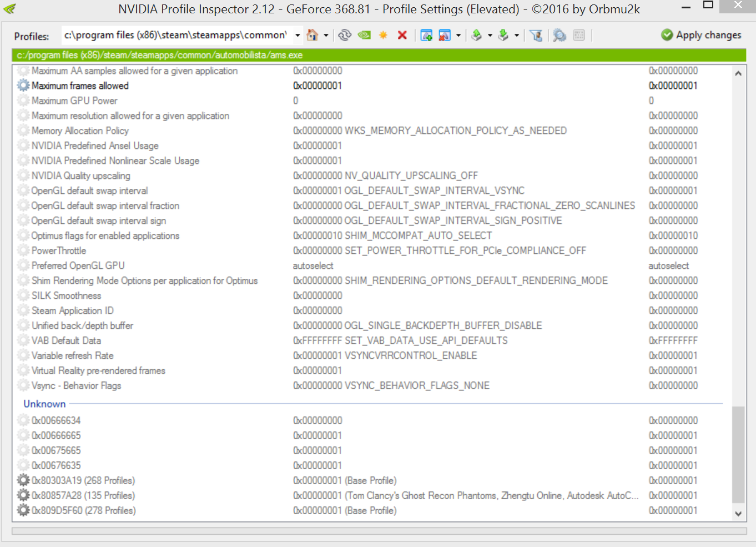Click the gear icon for 0x809D5F60
This screenshot has width=756, height=547.
[23, 510]
